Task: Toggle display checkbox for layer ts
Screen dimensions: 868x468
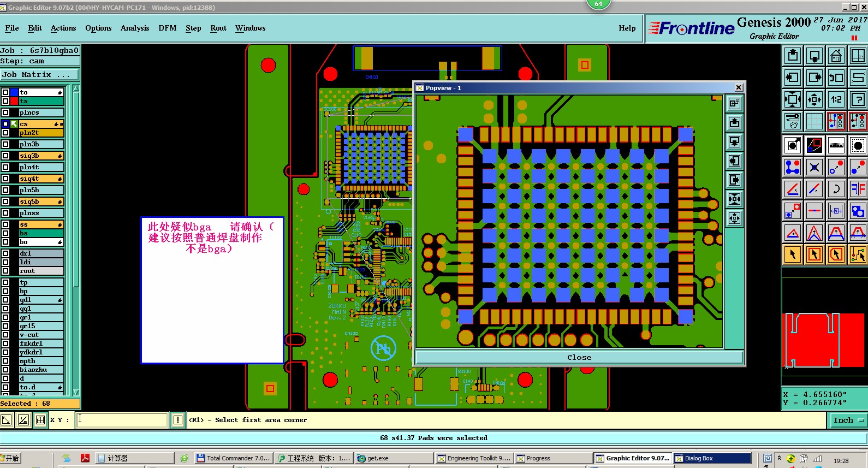Action: pyautogui.click(x=5, y=101)
